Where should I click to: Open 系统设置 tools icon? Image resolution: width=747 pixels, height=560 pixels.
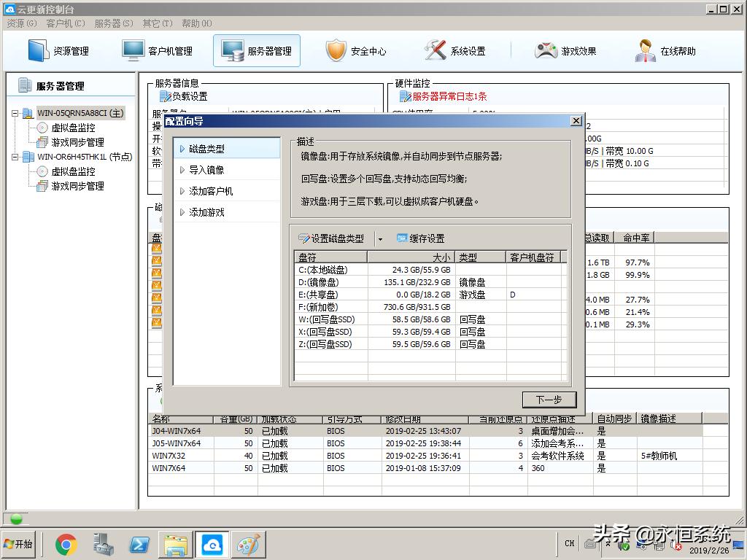point(436,51)
